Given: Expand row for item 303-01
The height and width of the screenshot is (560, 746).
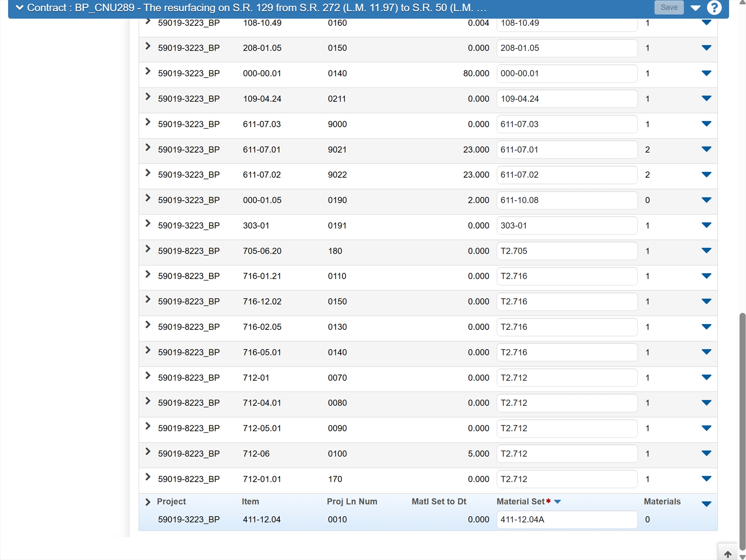Looking at the screenshot, I should [148, 224].
